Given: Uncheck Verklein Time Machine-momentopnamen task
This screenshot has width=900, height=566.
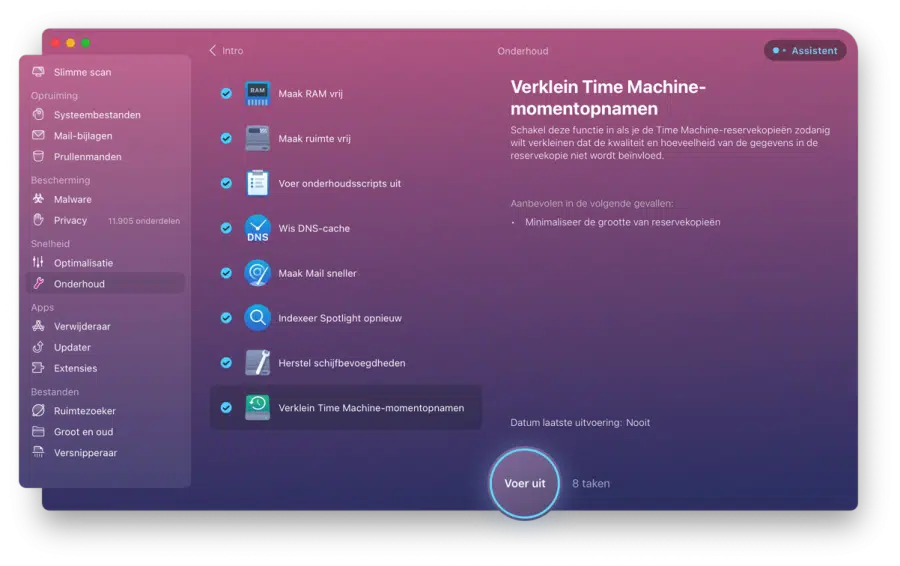Looking at the screenshot, I should 226,408.
